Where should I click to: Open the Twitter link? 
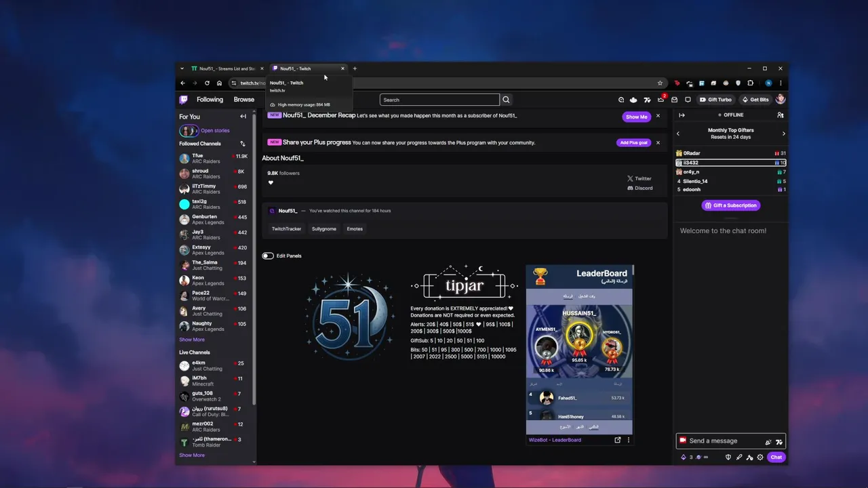pyautogui.click(x=639, y=178)
